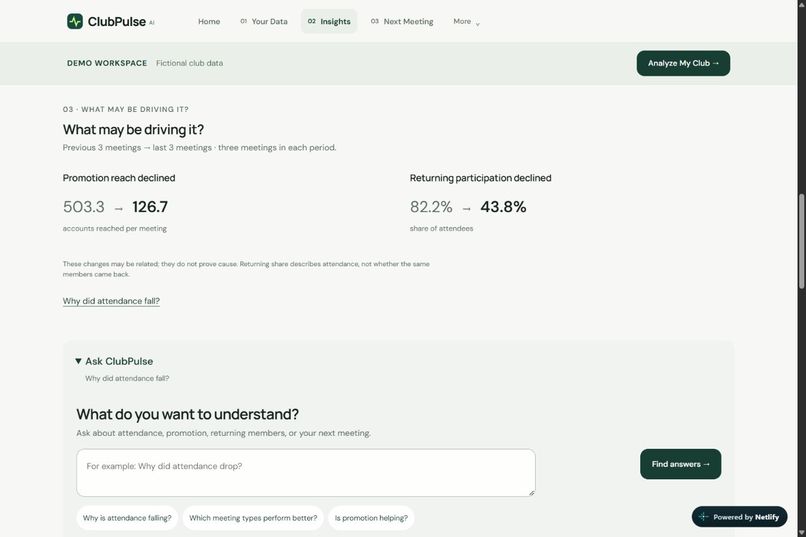Click the 82.2% previous value

tap(431, 207)
